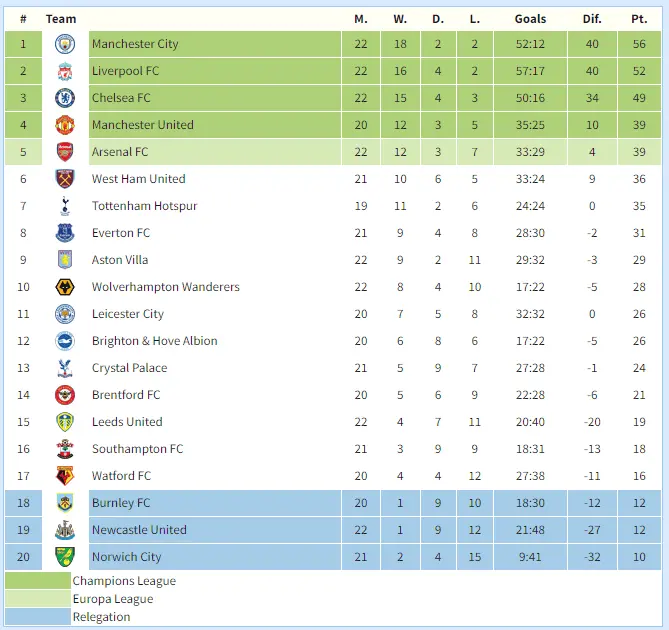The image size is (669, 630).
Task: Click the Pt. column header
Action: click(639, 19)
